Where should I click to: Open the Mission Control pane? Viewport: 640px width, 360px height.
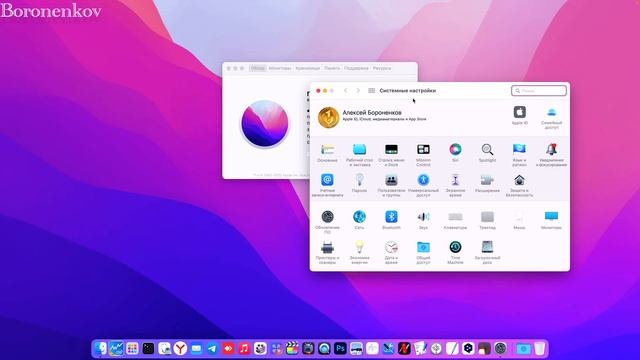pyautogui.click(x=423, y=150)
